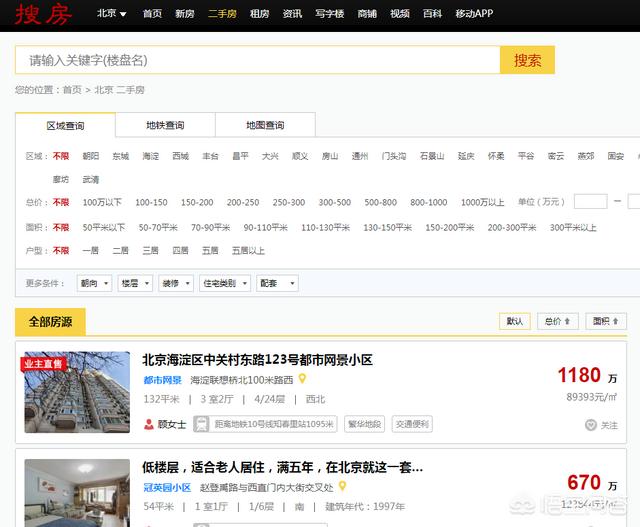
Task: Select 不限 in the 户型 row
Action: pyautogui.click(x=61, y=250)
